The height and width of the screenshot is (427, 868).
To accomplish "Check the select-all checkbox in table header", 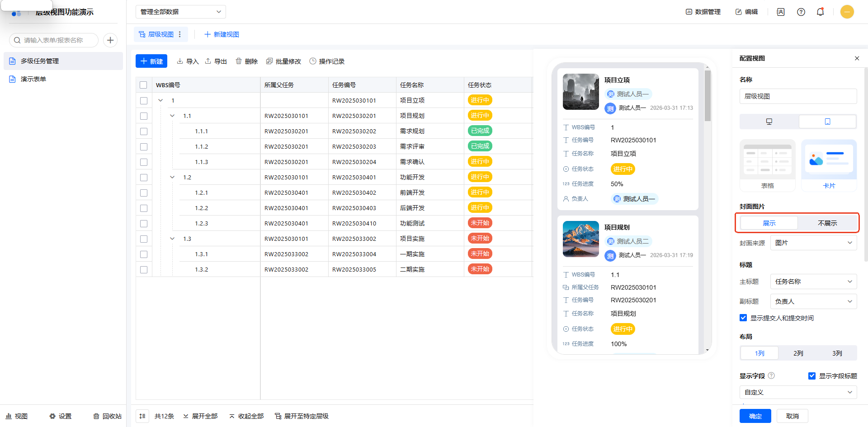I will point(144,85).
